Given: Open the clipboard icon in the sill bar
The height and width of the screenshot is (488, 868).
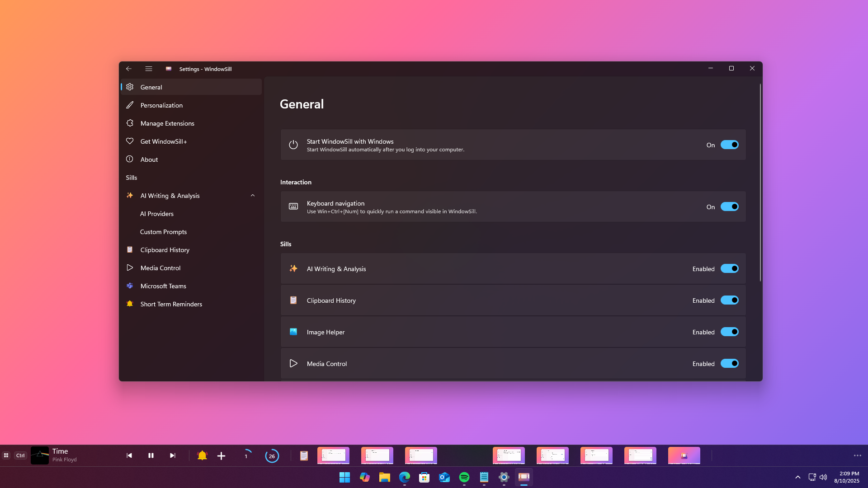Looking at the screenshot, I should (304, 456).
